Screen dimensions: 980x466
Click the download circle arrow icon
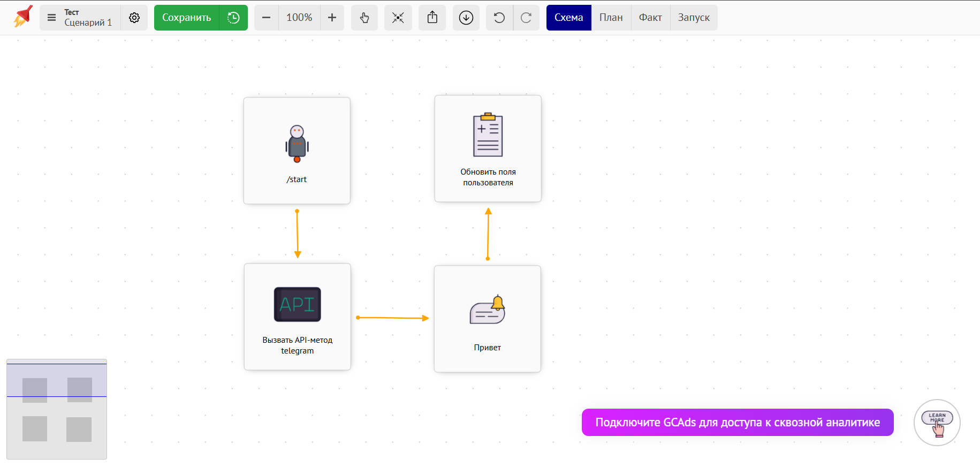pyautogui.click(x=466, y=18)
